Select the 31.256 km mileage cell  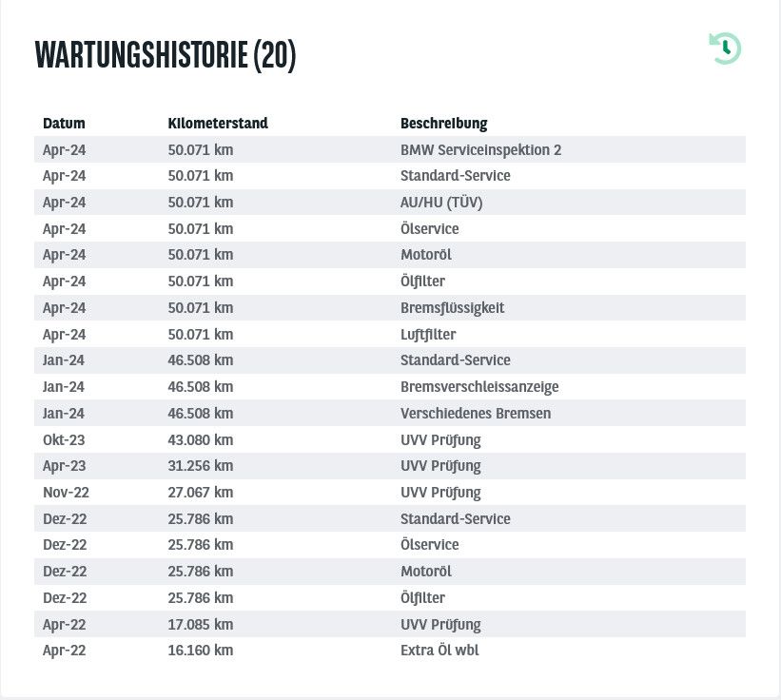pyautogui.click(x=200, y=466)
